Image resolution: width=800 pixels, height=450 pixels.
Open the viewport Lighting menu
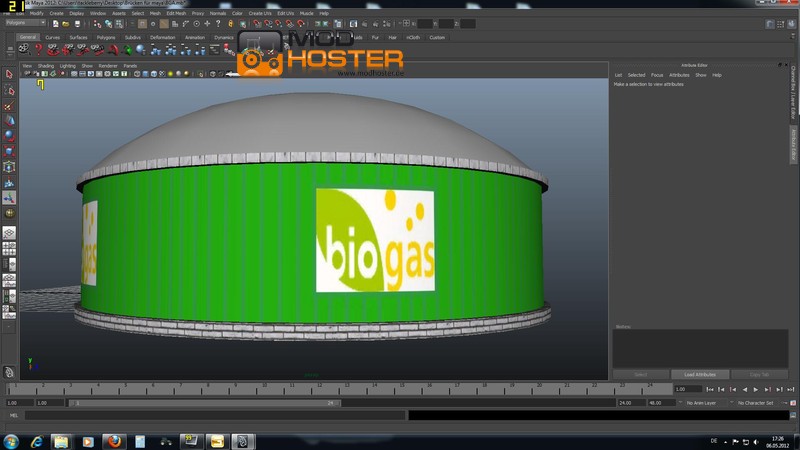(x=67, y=66)
